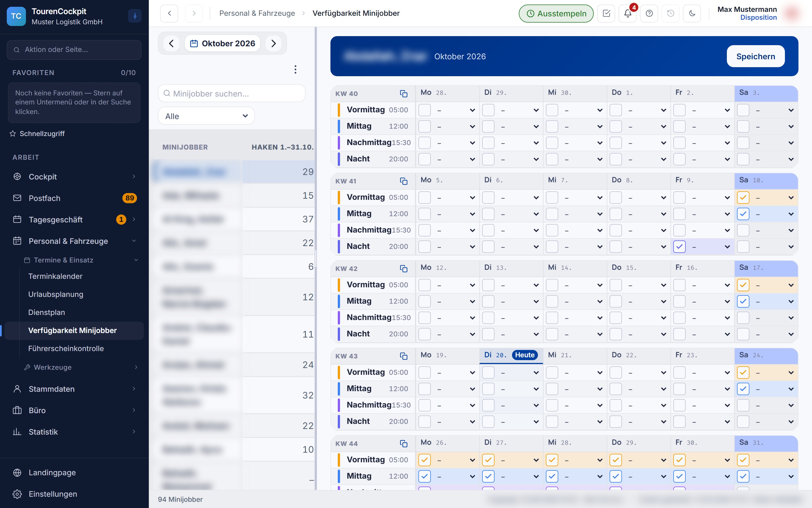
Task: Go to previous month arrow before Oktober 2026
Action: [x=171, y=43]
